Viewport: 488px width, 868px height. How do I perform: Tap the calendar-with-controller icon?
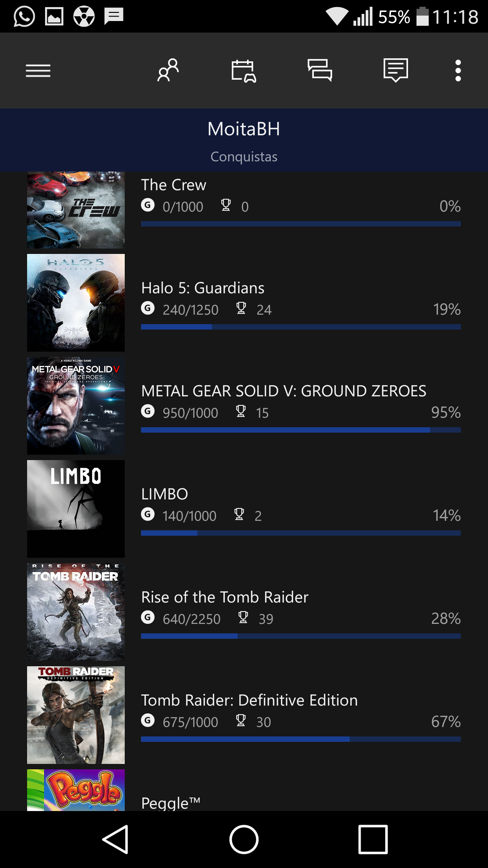click(x=244, y=71)
